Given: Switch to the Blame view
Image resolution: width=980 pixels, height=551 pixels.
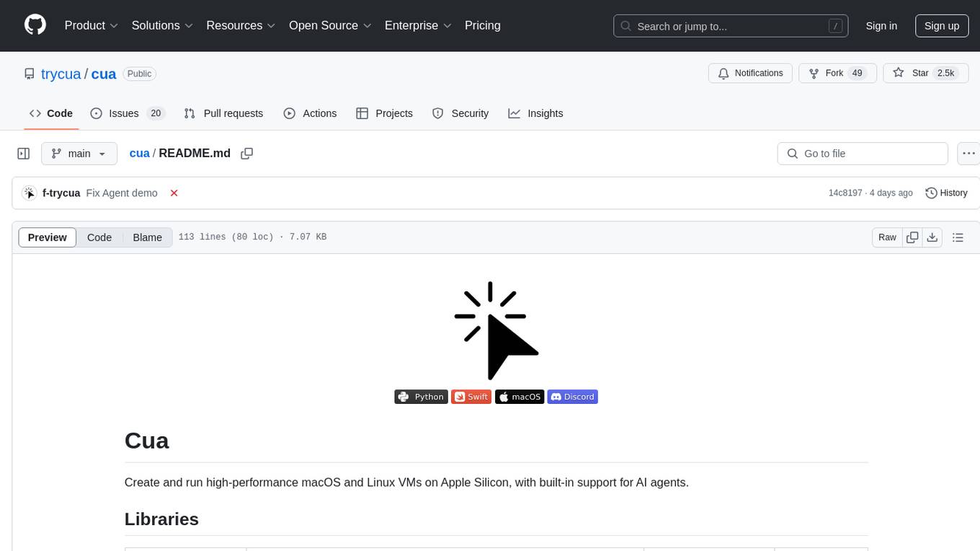Looking at the screenshot, I should [148, 237].
